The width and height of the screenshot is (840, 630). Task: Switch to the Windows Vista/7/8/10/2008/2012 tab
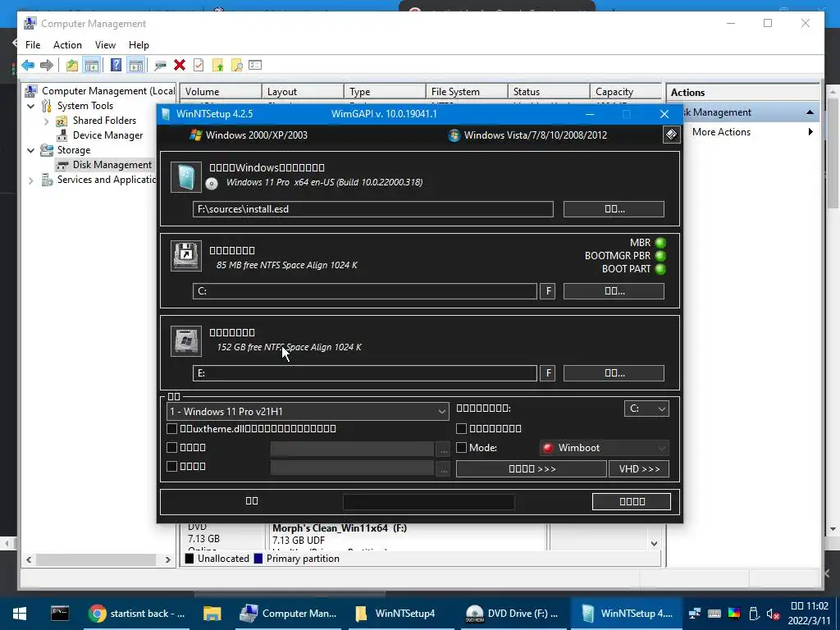click(527, 135)
